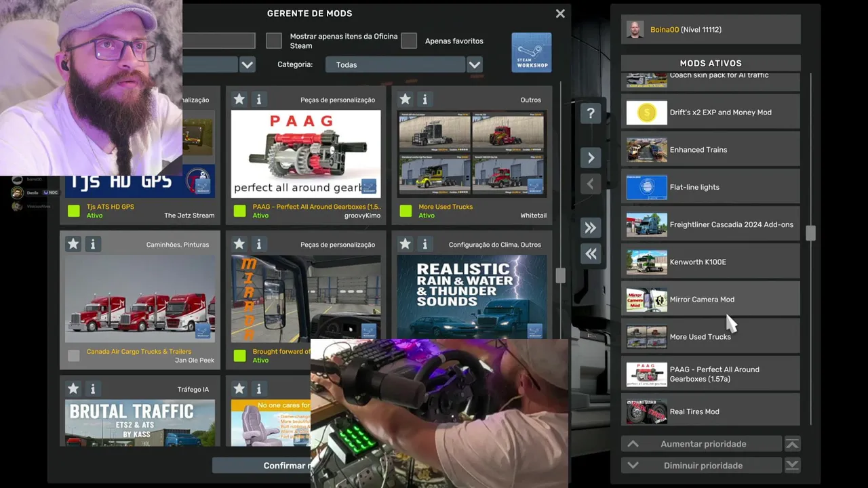Click Boina00 (Nível 11112) profile name
Viewport: 868px width, 488px height.
click(686, 30)
